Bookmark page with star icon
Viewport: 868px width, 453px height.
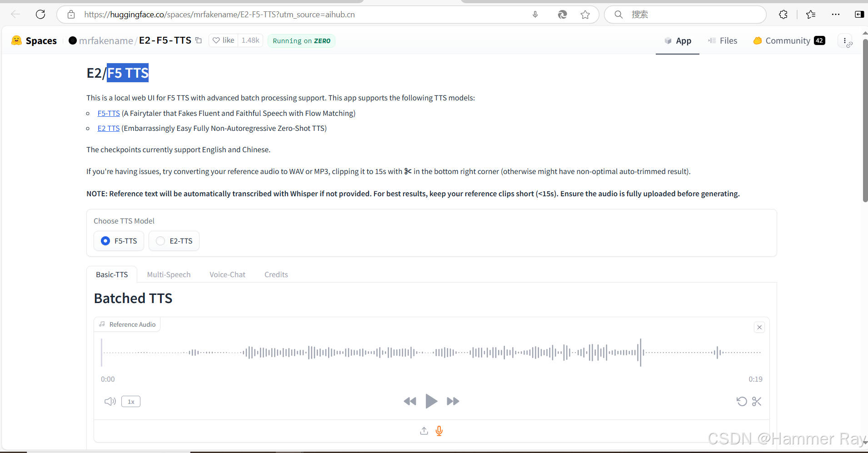[585, 15]
